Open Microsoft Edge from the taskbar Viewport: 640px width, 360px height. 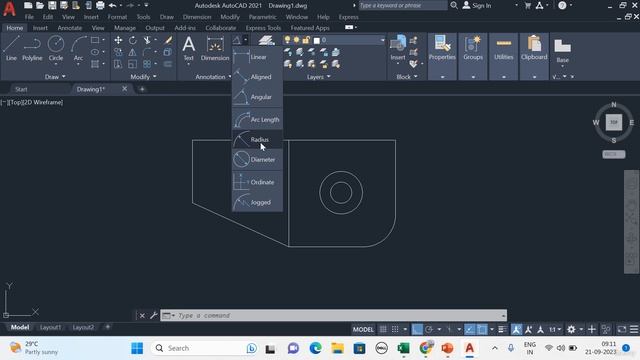316,348
